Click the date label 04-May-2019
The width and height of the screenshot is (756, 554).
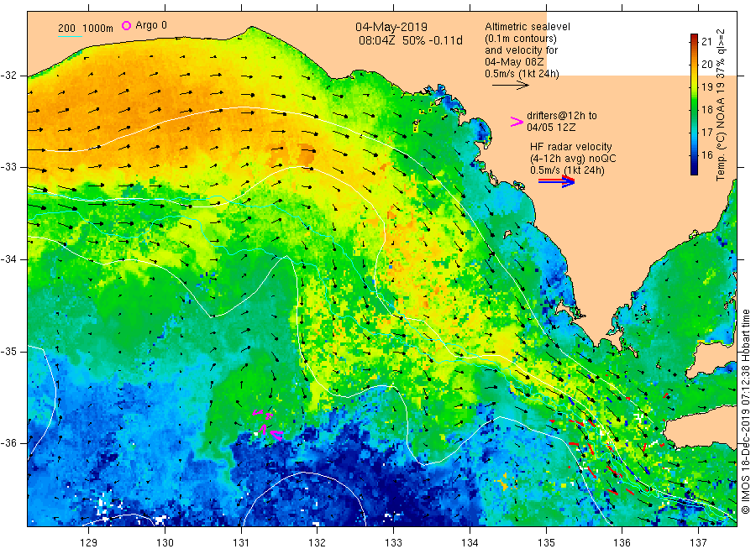pos(391,27)
